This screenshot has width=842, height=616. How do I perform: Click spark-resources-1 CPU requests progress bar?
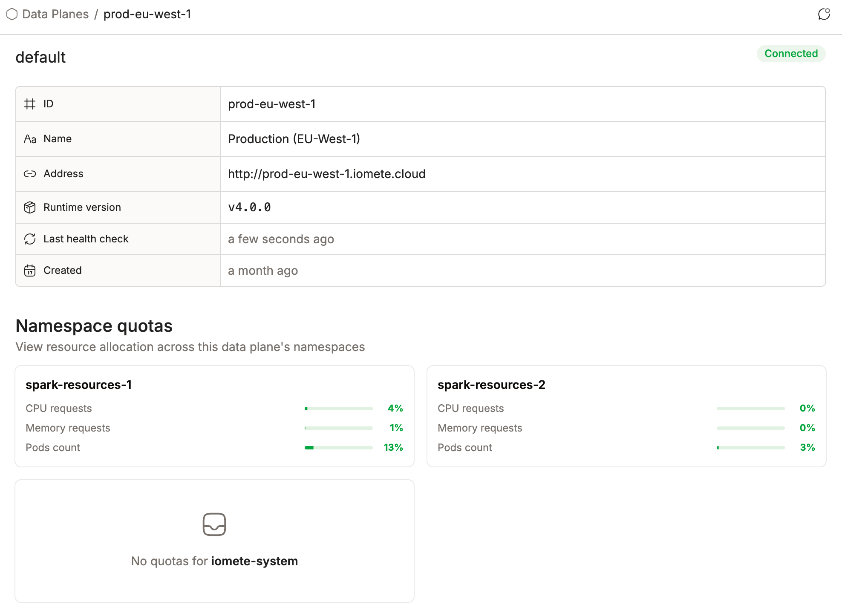tap(339, 409)
